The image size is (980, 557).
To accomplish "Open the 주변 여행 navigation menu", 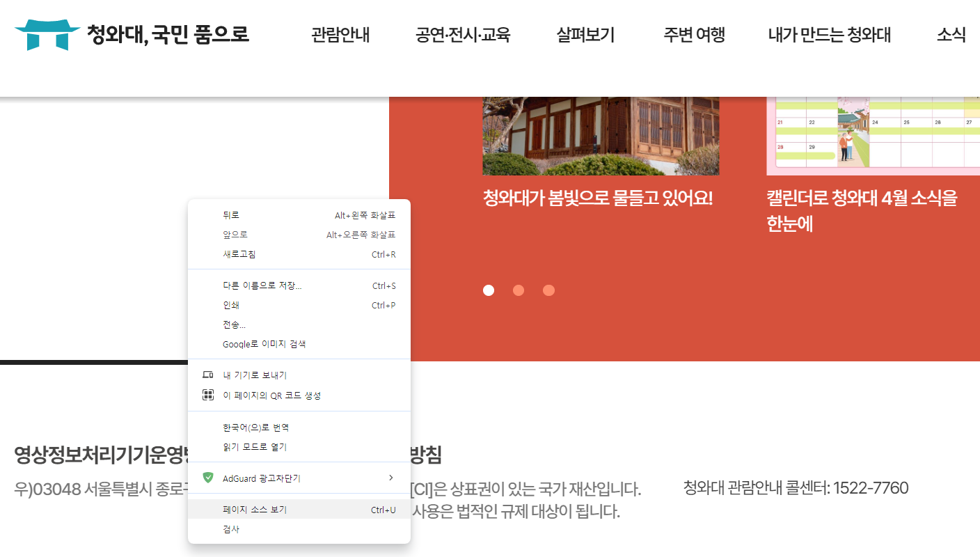I will pyautogui.click(x=694, y=35).
